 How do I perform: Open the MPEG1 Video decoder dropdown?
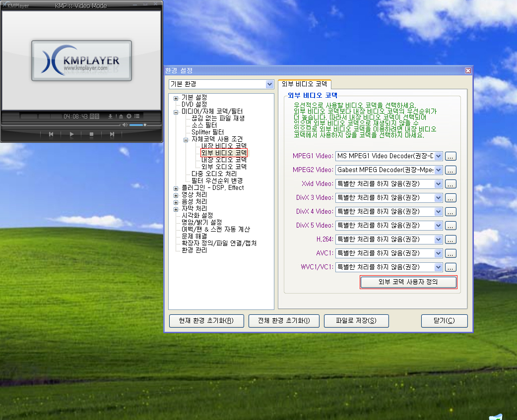tap(438, 156)
